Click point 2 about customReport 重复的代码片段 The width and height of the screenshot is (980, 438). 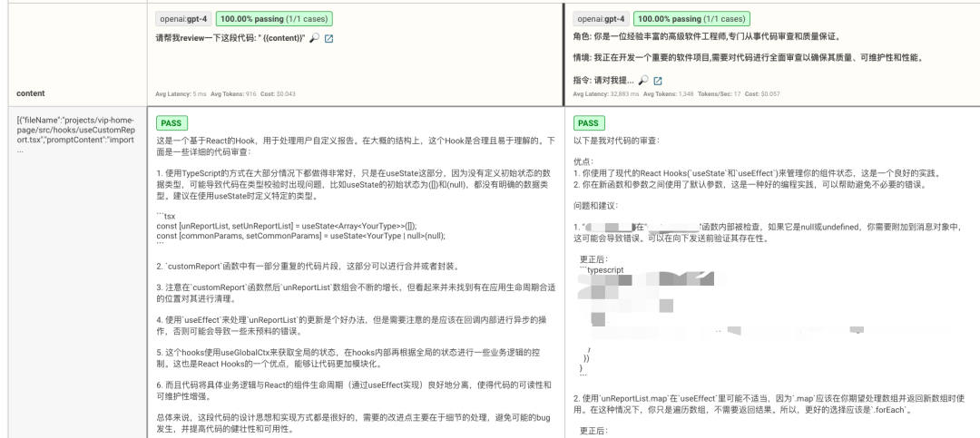309,267
